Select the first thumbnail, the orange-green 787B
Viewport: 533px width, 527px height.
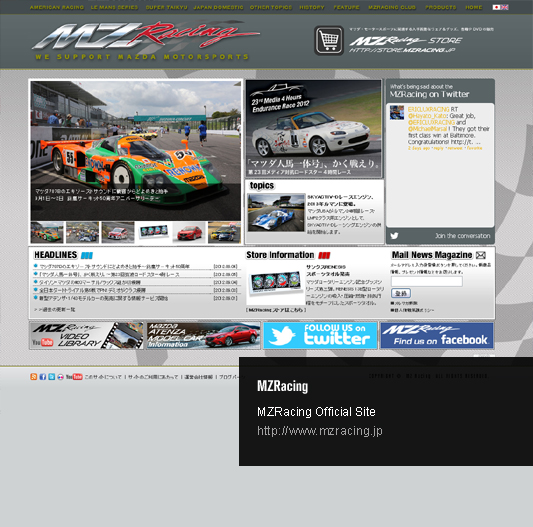47,232
